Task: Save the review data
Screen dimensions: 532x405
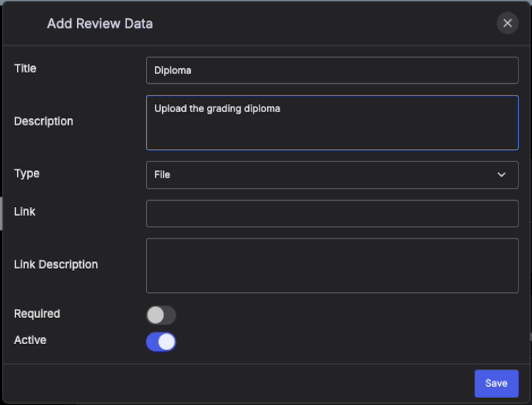Action: 496,383
